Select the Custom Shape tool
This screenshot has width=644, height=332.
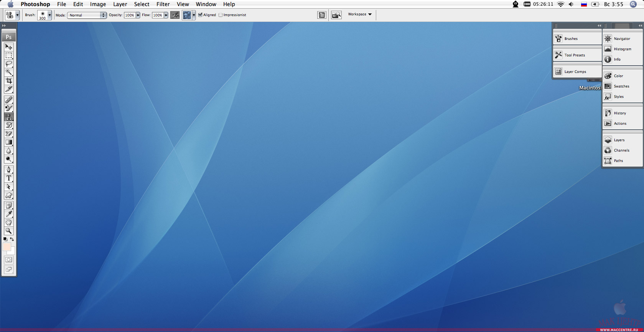tap(8, 195)
